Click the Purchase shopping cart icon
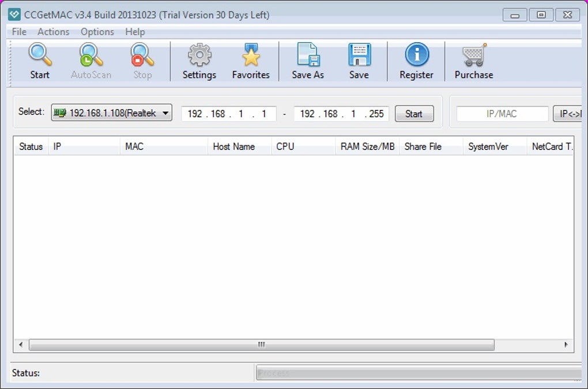Viewport: 588px width, 389px height. [474, 55]
